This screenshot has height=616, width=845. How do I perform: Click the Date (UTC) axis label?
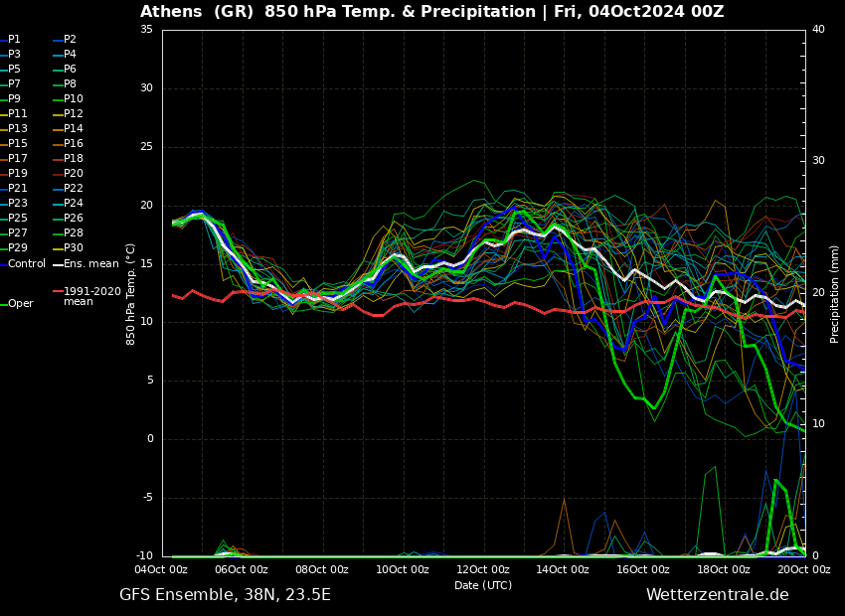483,586
